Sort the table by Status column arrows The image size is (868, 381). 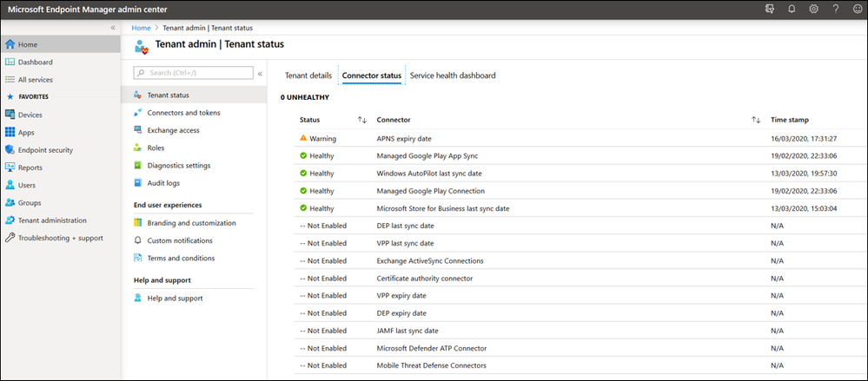click(x=362, y=120)
